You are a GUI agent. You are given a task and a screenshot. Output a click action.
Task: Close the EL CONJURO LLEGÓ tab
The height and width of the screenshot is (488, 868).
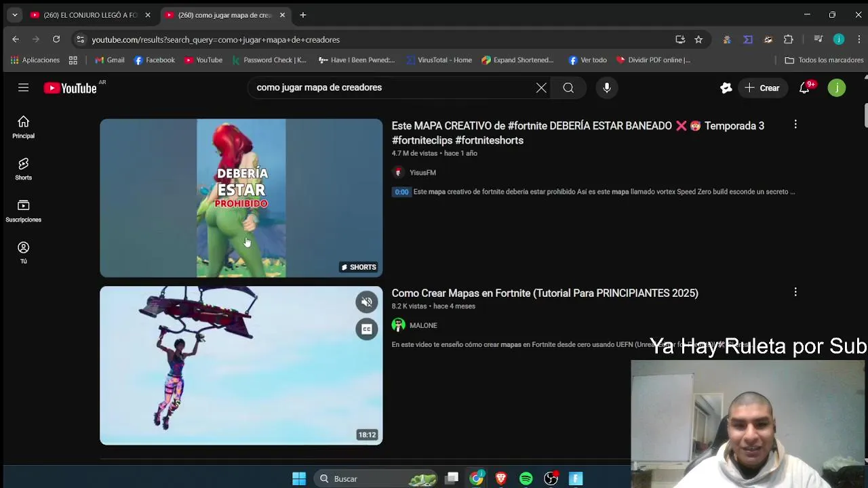147,15
